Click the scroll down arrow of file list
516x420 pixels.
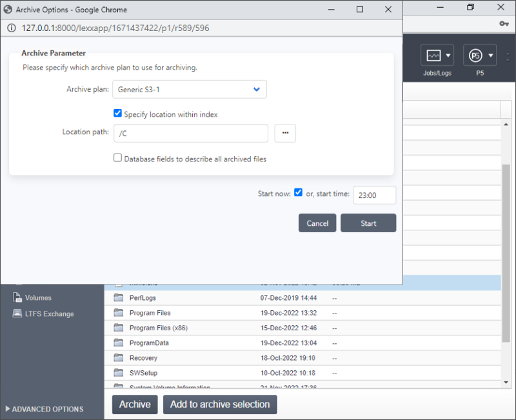point(506,383)
